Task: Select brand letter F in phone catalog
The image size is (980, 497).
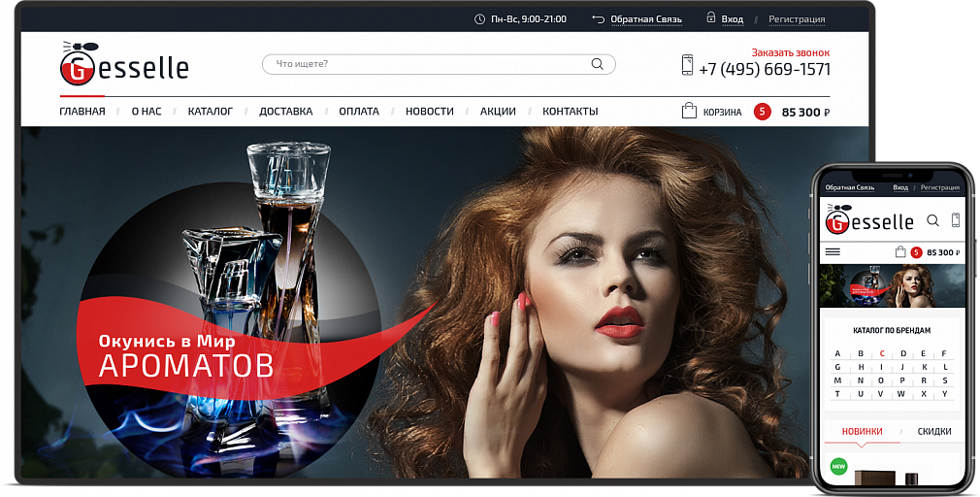Action: [944, 354]
